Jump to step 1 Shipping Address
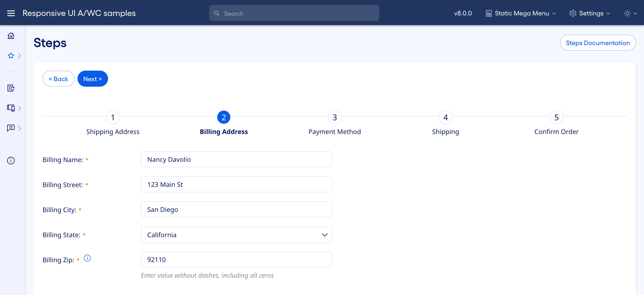The height and width of the screenshot is (295, 644). [113, 118]
